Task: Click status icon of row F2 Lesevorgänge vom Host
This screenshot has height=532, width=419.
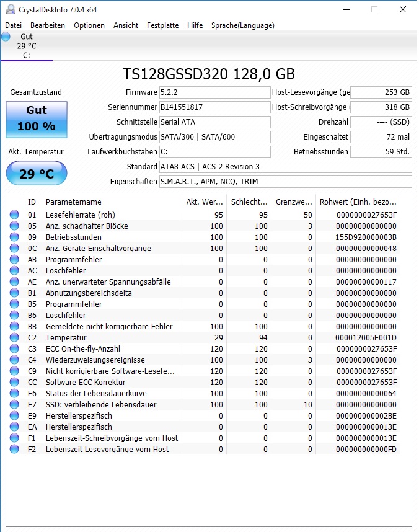Action: coord(14,449)
